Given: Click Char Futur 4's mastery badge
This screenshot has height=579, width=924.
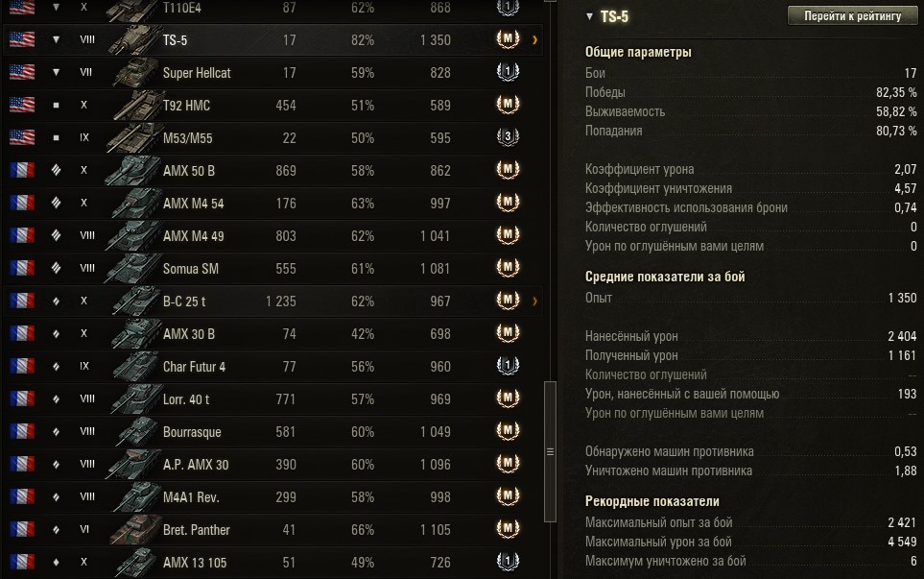Looking at the screenshot, I should click(x=508, y=367).
